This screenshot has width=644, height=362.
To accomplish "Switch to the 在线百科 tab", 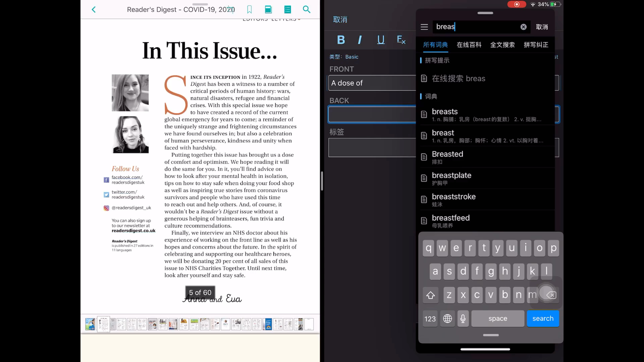I will tap(469, 45).
